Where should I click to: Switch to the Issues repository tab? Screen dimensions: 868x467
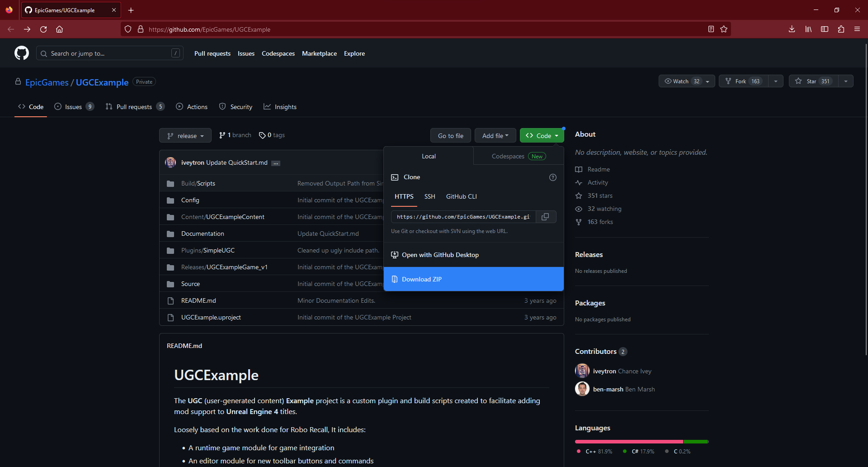point(74,107)
